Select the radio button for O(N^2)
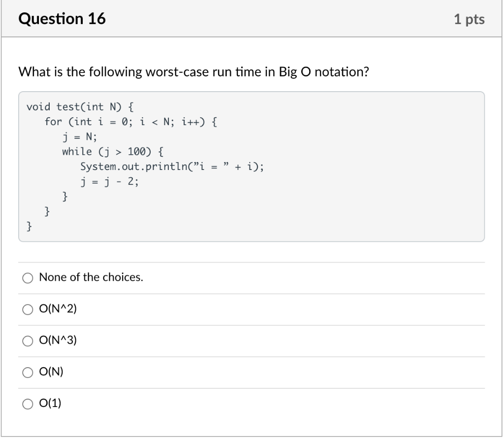 click(x=28, y=309)
